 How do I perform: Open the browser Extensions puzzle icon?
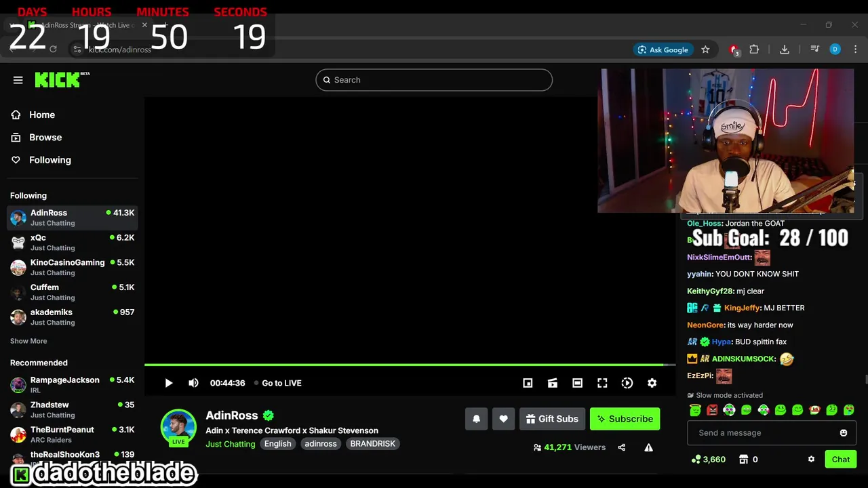click(x=754, y=49)
